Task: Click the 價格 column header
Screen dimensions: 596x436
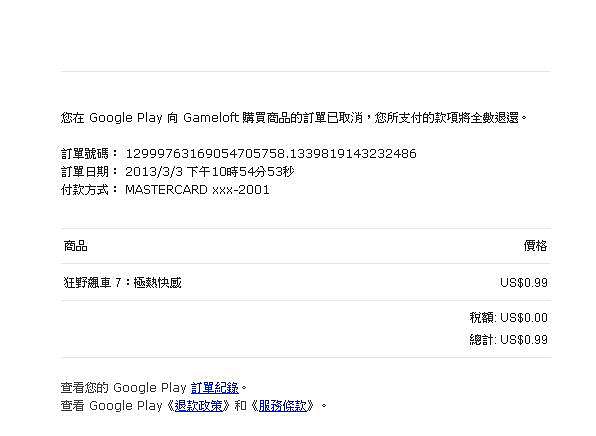Action: click(x=536, y=246)
